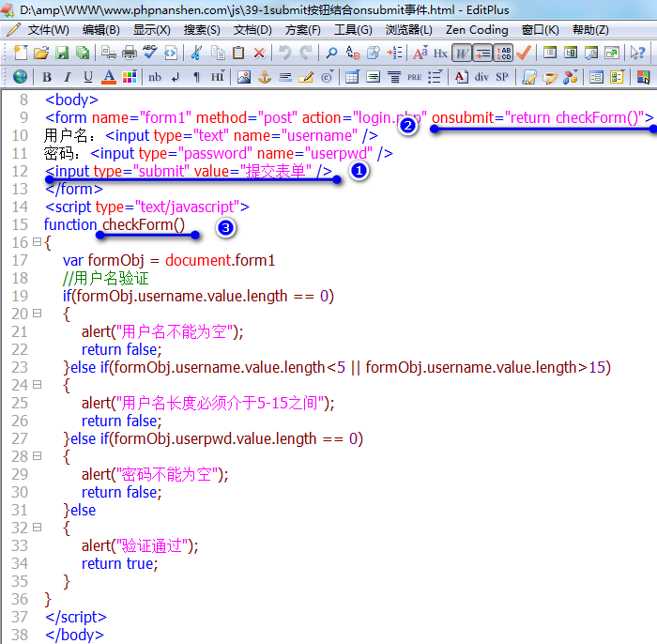Open the table insertion dropdown
Screen dimensions: 657x644
point(352,77)
